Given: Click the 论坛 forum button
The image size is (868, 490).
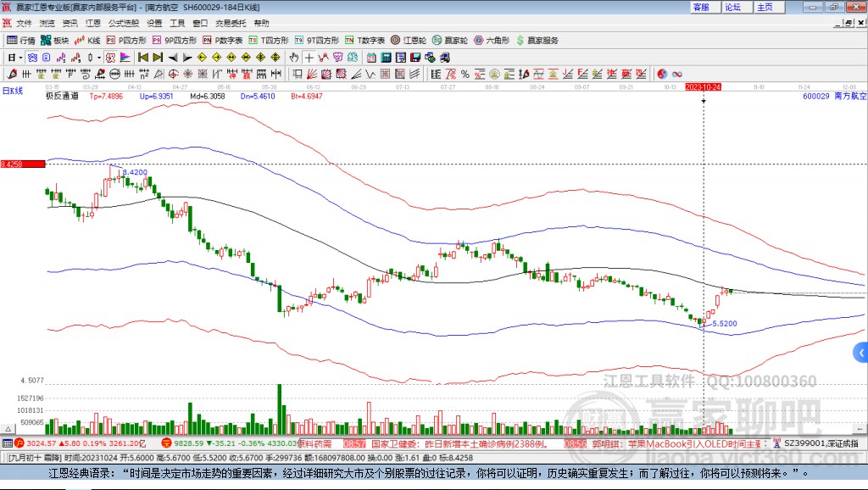Looking at the screenshot, I should click(733, 7).
